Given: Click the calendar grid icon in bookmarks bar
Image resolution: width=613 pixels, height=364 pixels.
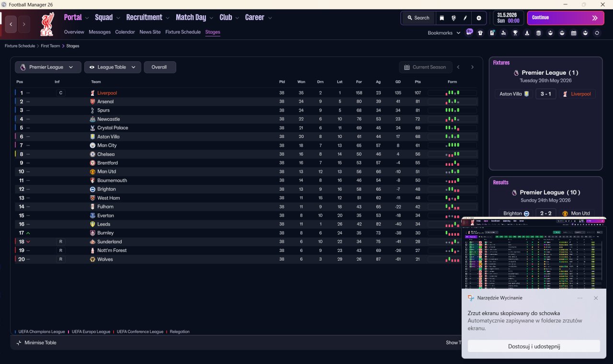Looking at the screenshot, I should point(574,33).
